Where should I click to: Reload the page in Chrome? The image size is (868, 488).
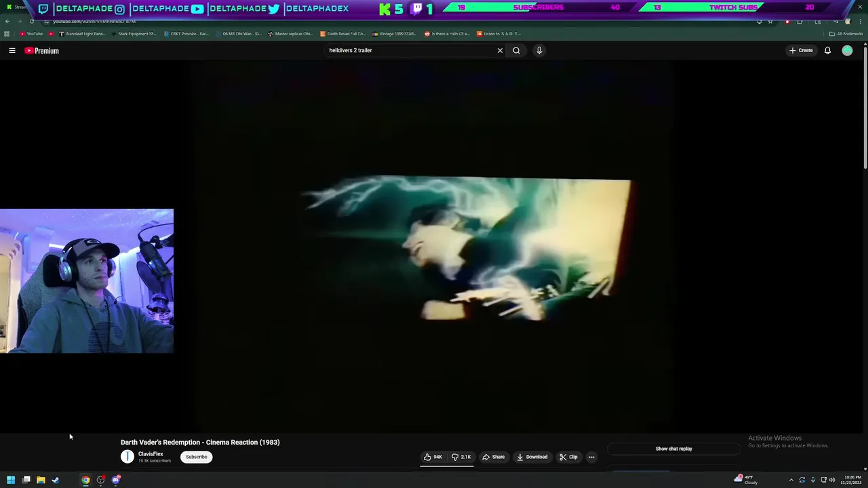pos(31,22)
